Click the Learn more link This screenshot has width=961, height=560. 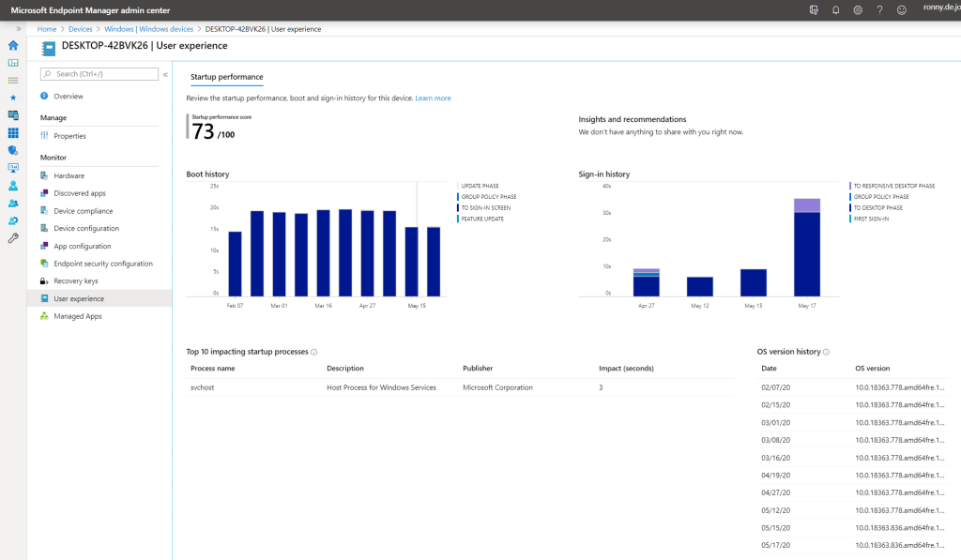(433, 98)
